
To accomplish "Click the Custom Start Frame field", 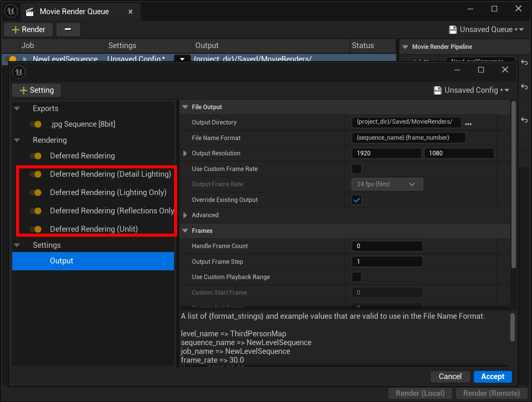I will point(387,292).
